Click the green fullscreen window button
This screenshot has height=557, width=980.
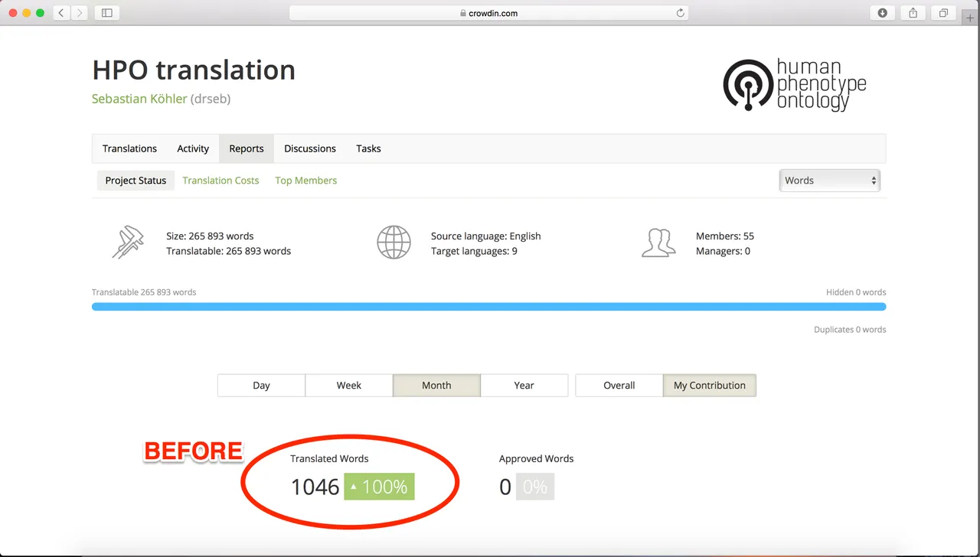(40, 13)
